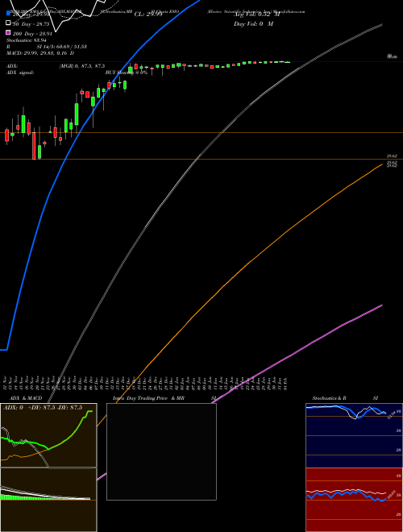This screenshot has width=403, height=532.
Task: Click the last candlestick at the right end
Action: [x=287, y=62]
